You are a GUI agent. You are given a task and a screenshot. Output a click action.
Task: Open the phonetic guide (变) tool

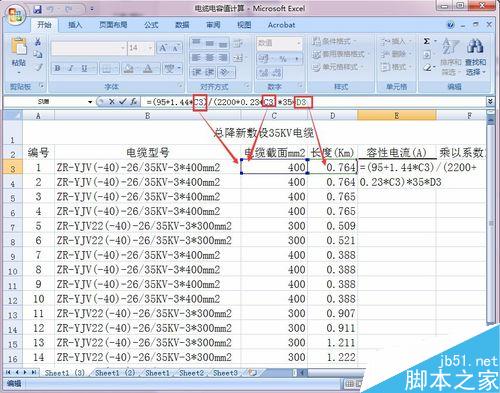[x=169, y=69]
